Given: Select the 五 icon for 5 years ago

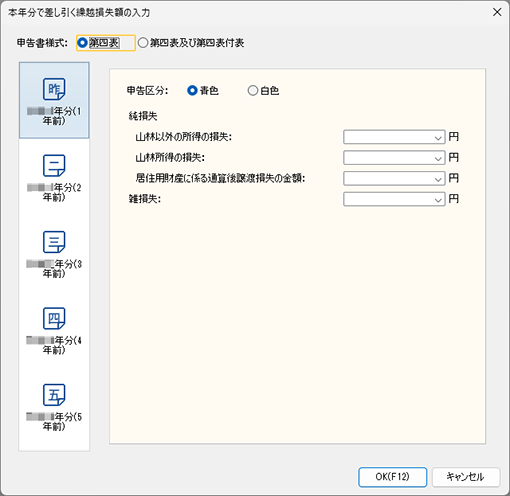Looking at the screenshot, I should (54, 395).
